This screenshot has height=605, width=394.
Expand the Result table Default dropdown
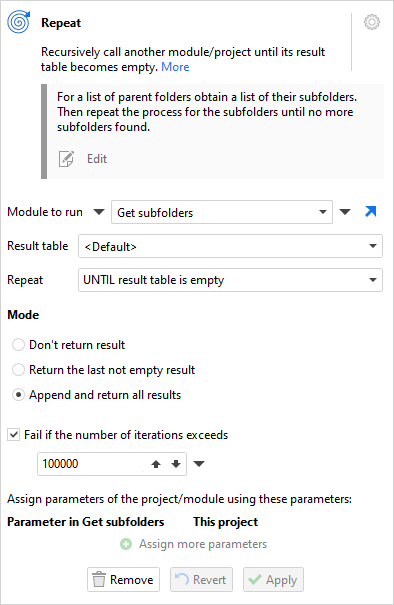pyautogui.click(x=230, y=246)
